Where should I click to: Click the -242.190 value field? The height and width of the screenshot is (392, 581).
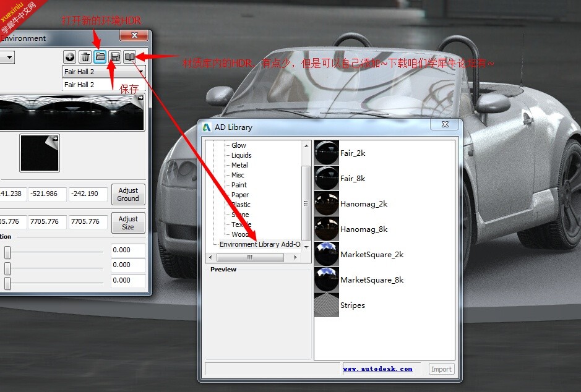88,194
